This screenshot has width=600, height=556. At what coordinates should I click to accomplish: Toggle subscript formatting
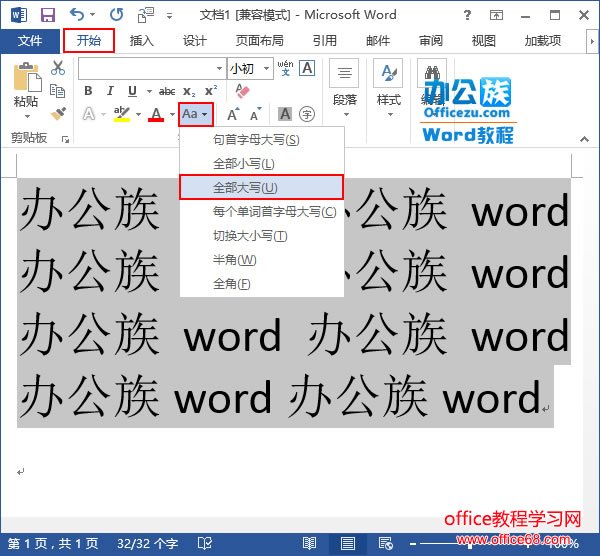tap(190, 91)
